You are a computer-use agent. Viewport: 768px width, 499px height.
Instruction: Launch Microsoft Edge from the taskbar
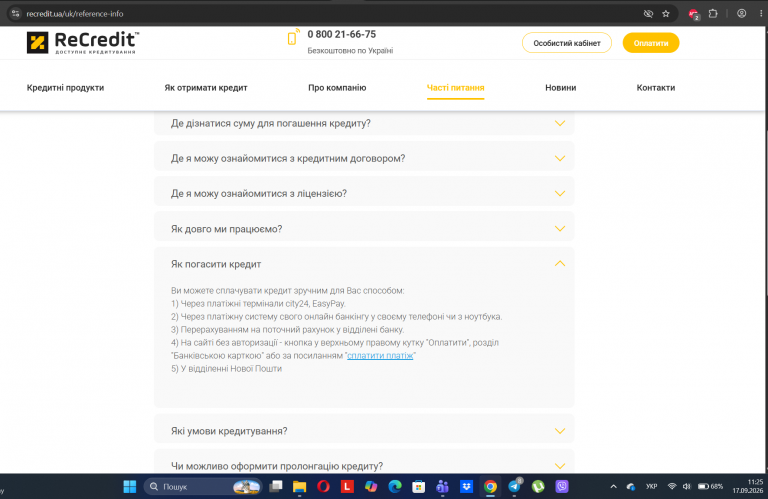395,486
